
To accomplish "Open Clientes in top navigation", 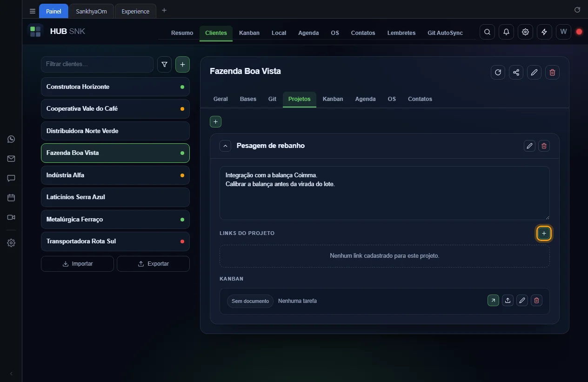I will tap(216, 33).
